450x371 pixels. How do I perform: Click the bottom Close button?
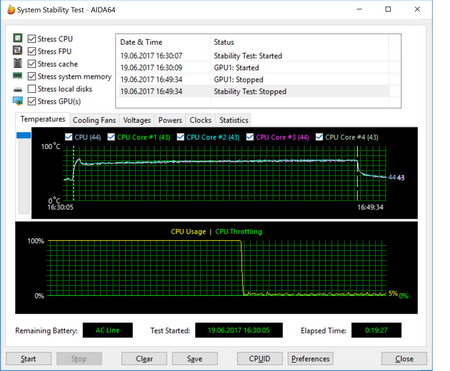404,359
